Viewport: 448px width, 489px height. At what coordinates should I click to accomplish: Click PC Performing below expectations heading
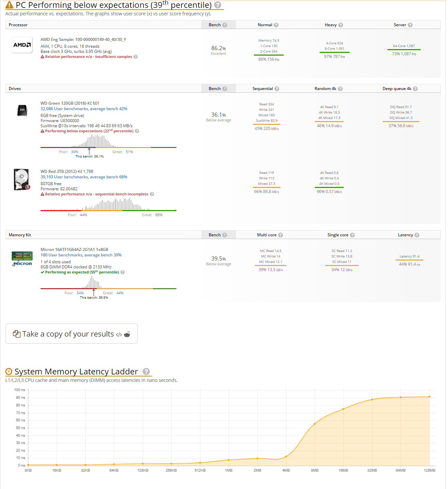114,5
